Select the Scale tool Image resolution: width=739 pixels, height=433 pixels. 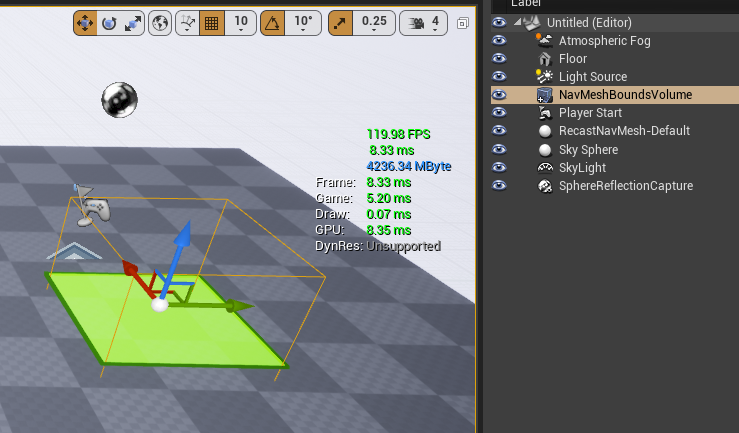(x=133, y=23)
